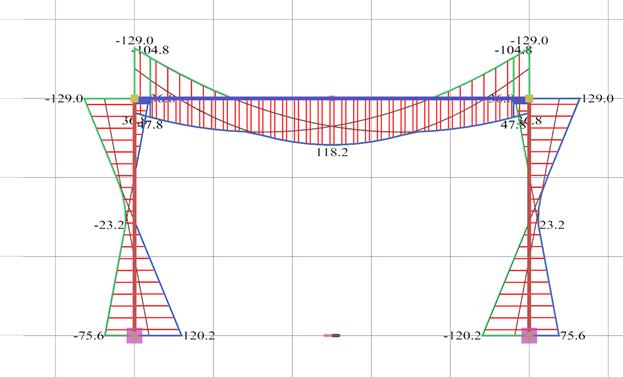Click the 118.2 midspan moment label
The height and width of the screenshot is (377, 623).
332,152
